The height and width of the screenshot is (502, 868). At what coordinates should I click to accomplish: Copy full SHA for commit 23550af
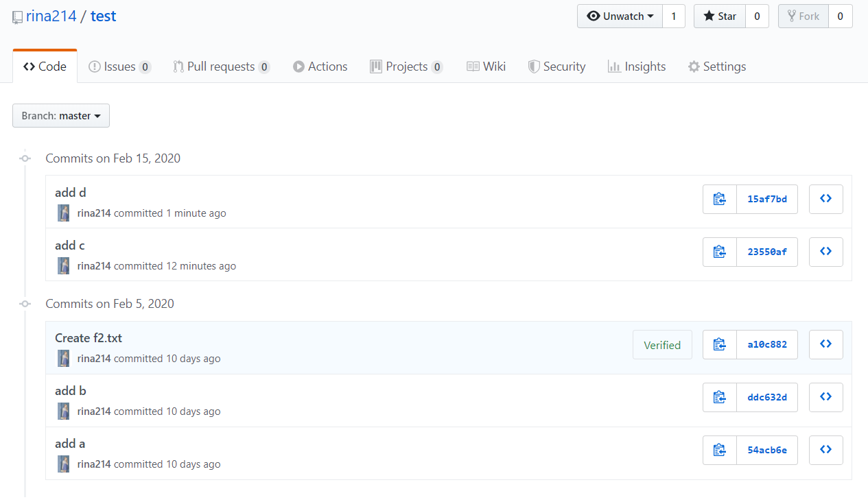click(720, 252)
